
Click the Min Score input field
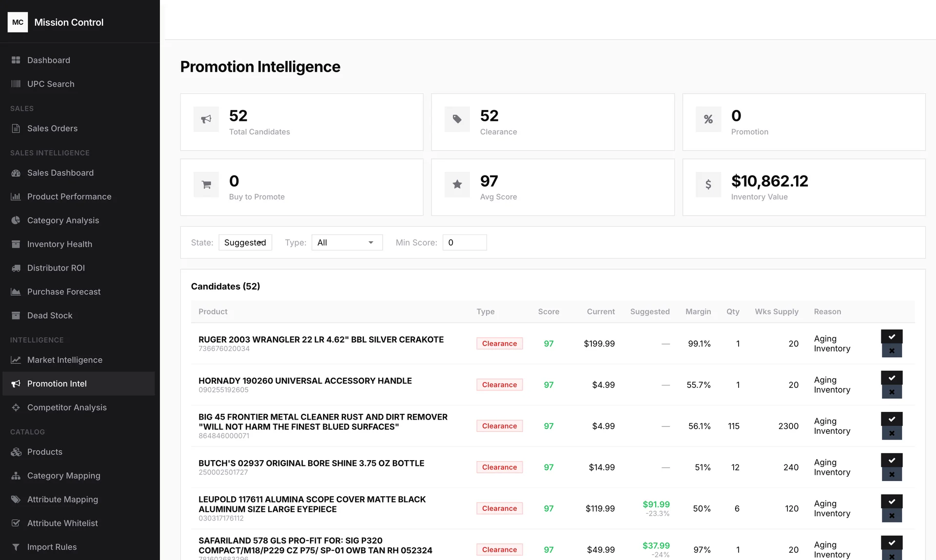click(465, 242)
